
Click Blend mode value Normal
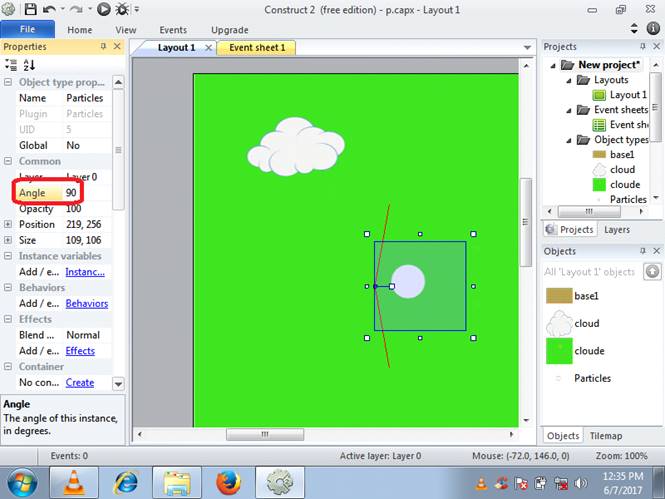click(x=87, y=335)
